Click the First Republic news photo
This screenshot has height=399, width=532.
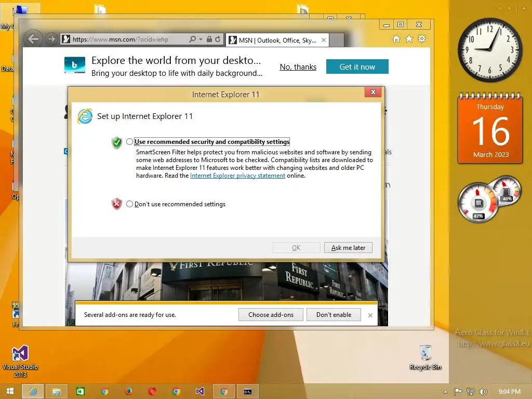click(227, 281)
